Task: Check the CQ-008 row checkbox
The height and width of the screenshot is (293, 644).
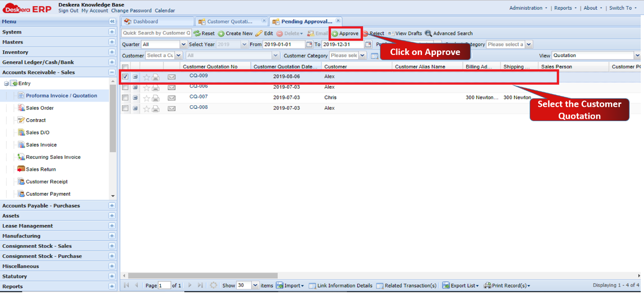Action: pos(125,109)
